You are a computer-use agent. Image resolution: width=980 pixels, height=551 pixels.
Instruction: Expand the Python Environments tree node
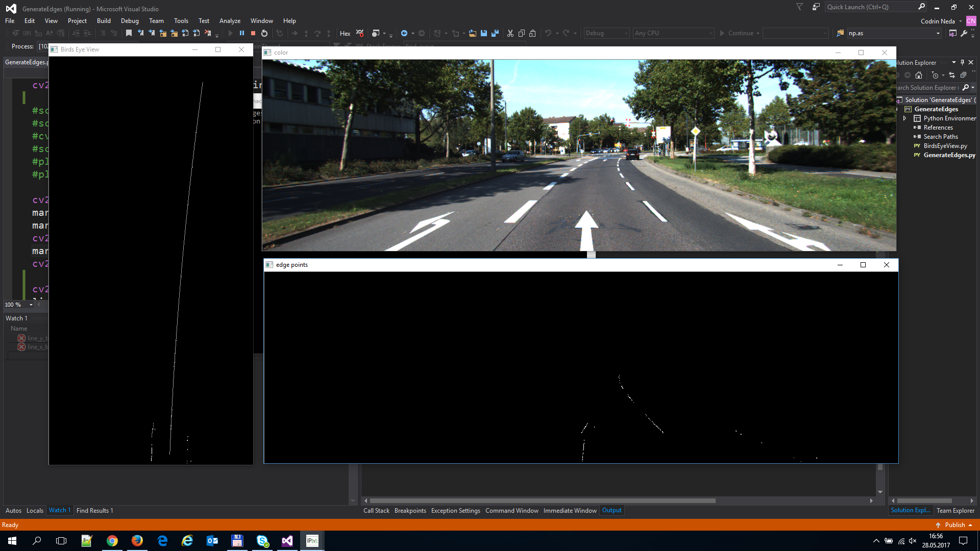905,118
